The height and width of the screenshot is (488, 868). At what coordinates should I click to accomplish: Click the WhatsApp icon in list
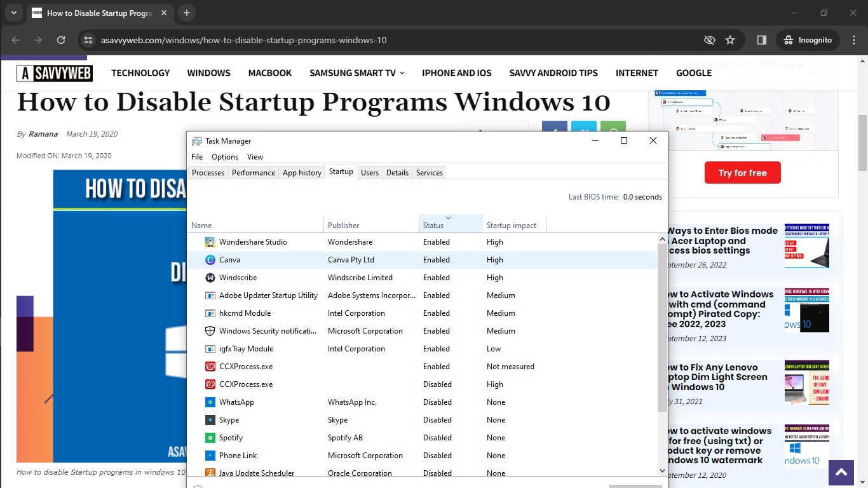pyautogui.click(x=210, y=402)
